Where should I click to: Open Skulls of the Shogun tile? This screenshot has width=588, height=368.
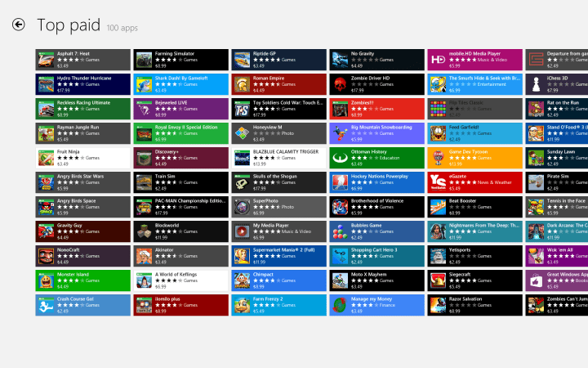pyautogui.click(x=279, y=182)
